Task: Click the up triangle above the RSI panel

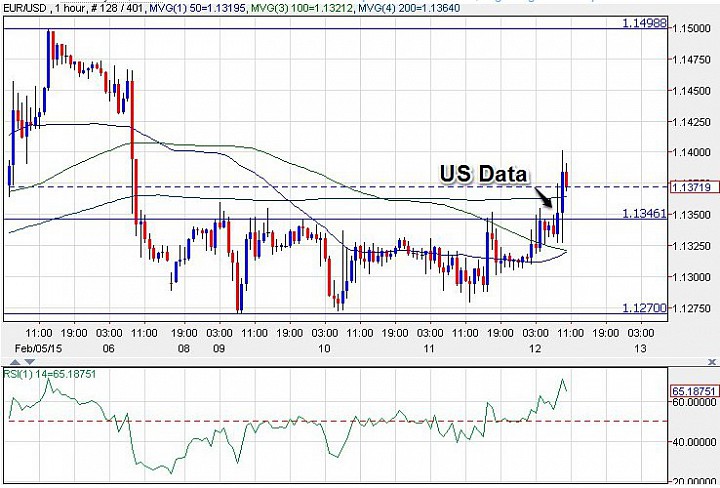Action: click(x=16, y=362)
